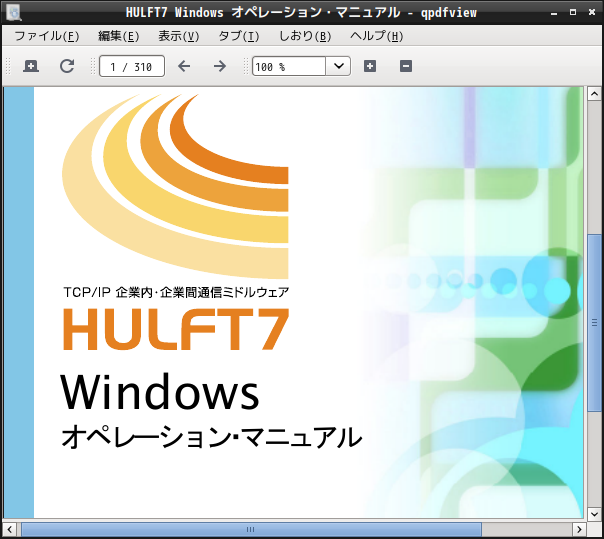Go to previous page arrow

(184, 66)
